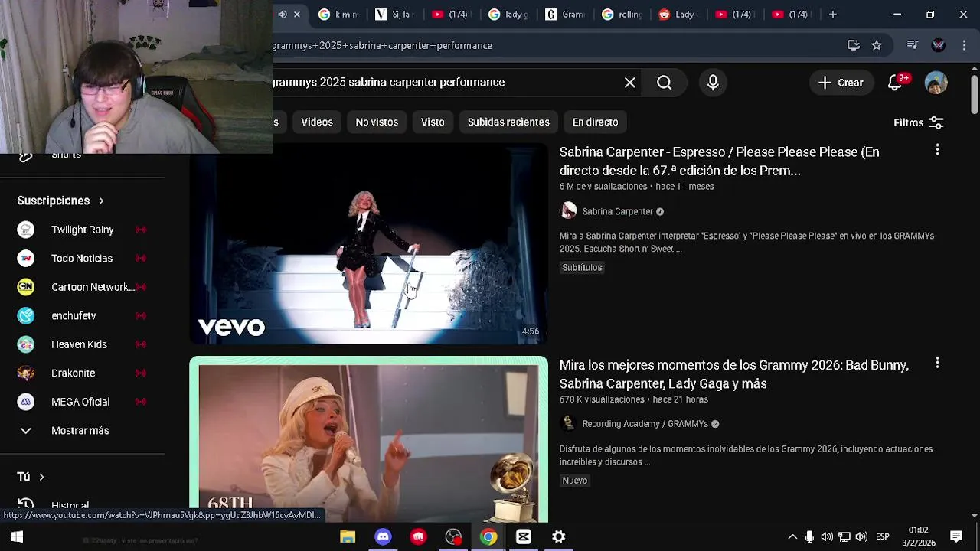This screenshot has height=551, width=980.
Task: Filter results by Videos chip
Action: (x=317, y=122)
